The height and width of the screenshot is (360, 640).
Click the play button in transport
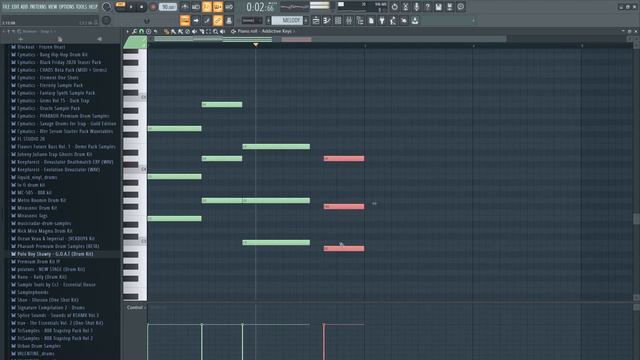(x=131, y=7)
